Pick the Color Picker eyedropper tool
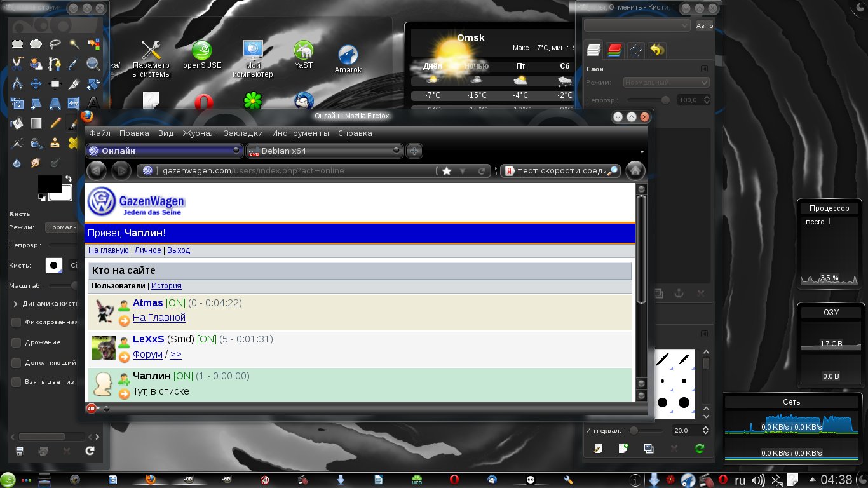This screenshot has width=868, height=488. click(74, 64)
